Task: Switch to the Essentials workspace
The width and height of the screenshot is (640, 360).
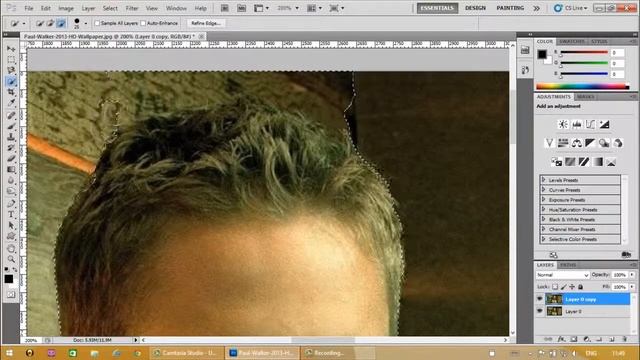Action: pos(437,8)
